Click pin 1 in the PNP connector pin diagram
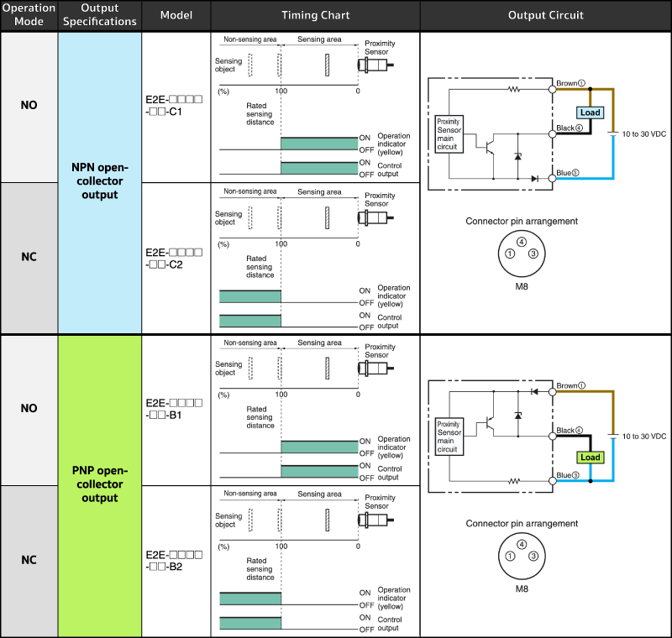Viewport: 672px width, 638px height. click(510, 557)
